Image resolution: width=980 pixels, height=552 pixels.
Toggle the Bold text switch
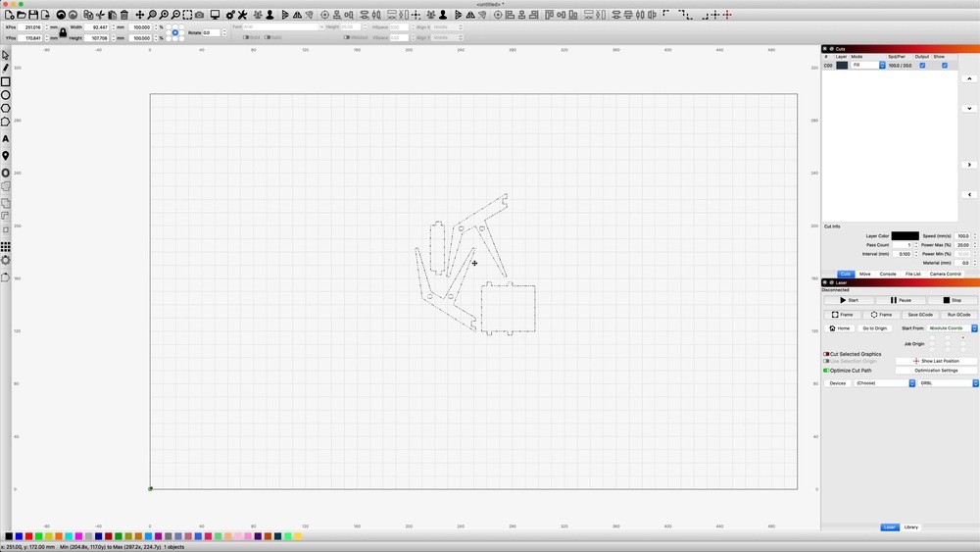(x=246, y=37)
